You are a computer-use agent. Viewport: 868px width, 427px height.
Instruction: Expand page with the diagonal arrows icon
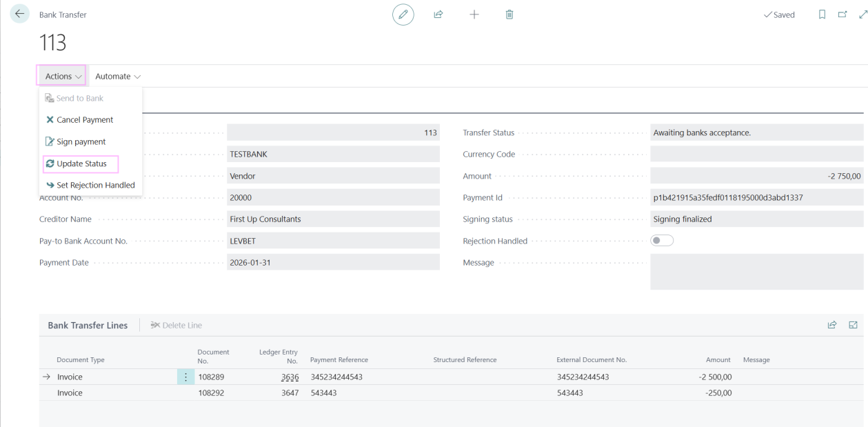coord(862,14)
